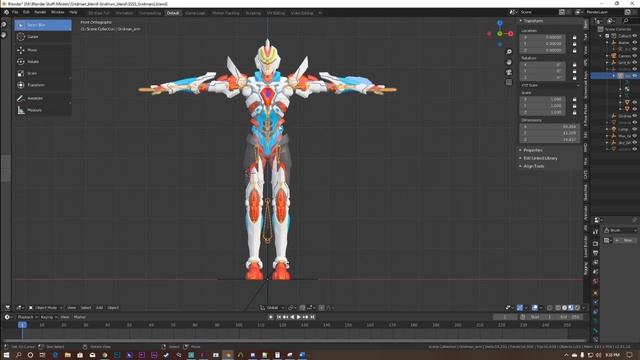Select the Transform tool
640x360 pixels.
[43, 85]
